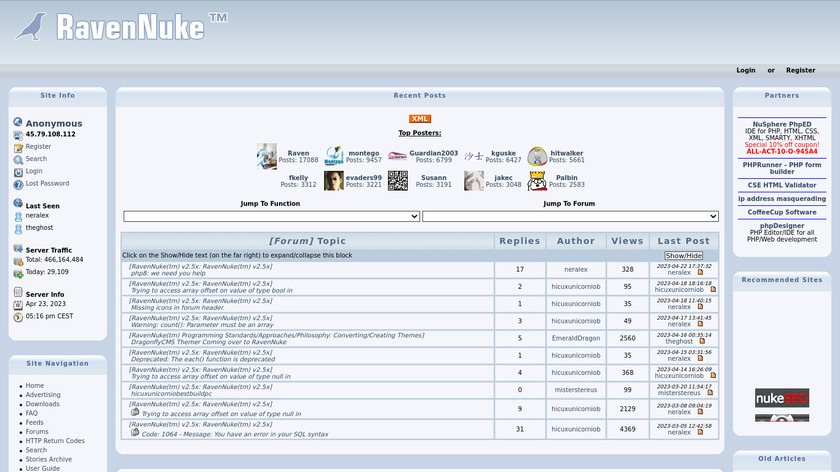Open Raven's avatar image
Viewport: 840px width, 472px height.
pos(267,156)
